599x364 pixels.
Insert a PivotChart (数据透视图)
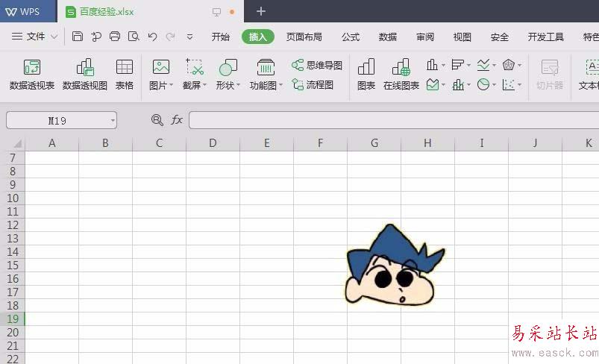click(85, 75)
